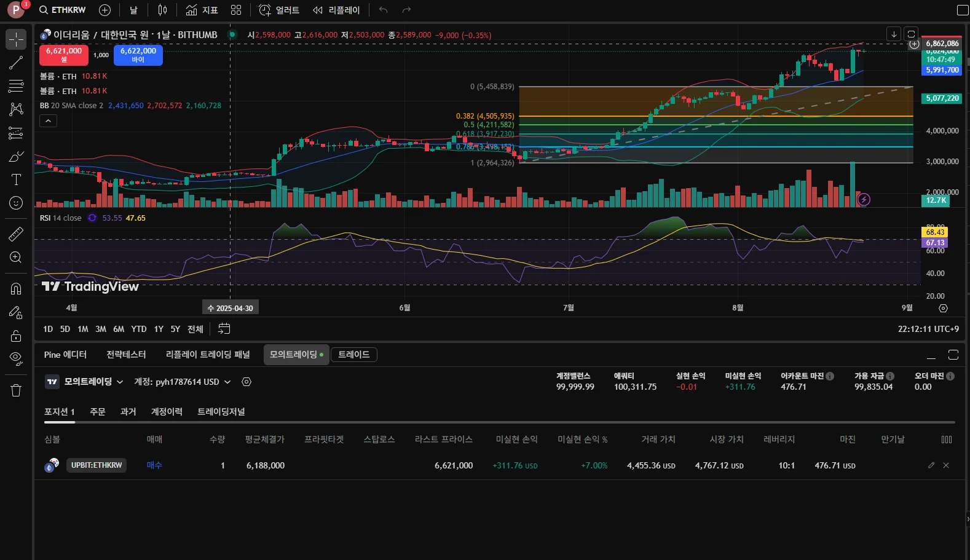Toggle the green market status dot

[232, 35]
